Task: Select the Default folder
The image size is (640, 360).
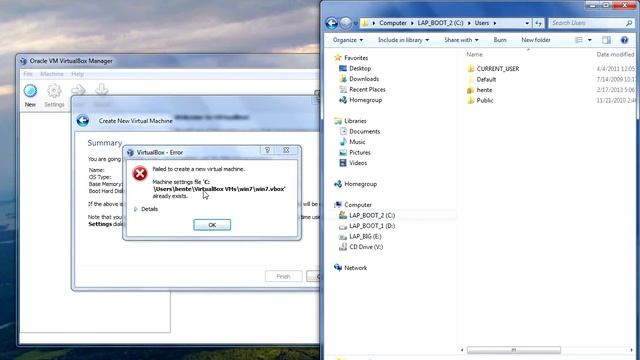Action: coord(486,80)
